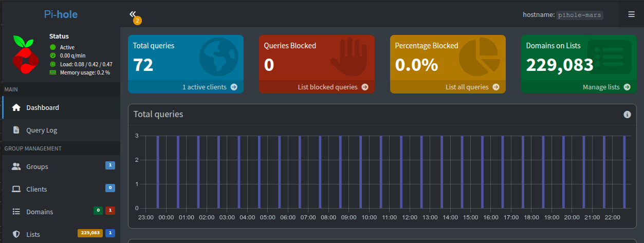Image resolution: width=644 pixels, height=243 pixels.
Task: Click the shield icon beside Lists
Action: pos(16,234)
